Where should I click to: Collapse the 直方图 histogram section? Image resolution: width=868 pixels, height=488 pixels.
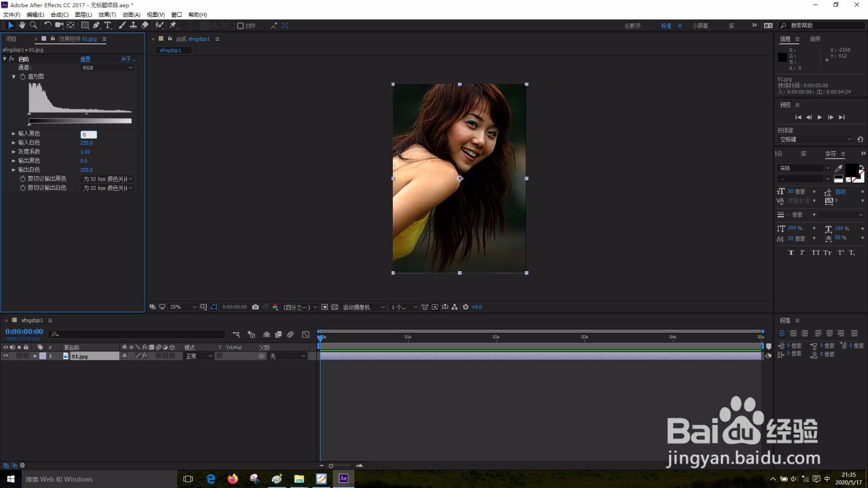[x=14, y=77]
